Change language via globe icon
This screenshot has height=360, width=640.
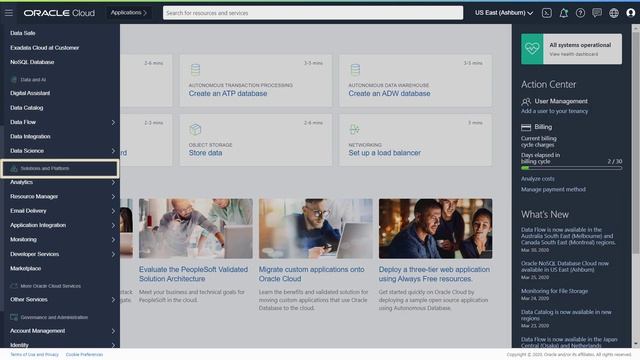[x=613, y=13]
